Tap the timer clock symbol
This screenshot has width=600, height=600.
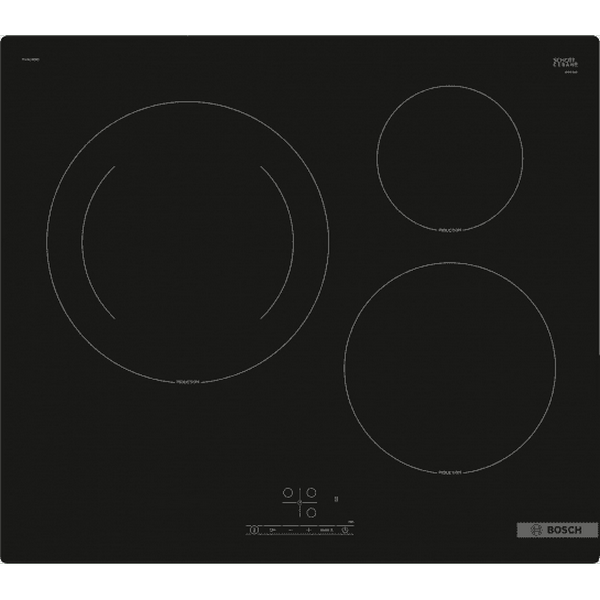click(x=345, y=530)
